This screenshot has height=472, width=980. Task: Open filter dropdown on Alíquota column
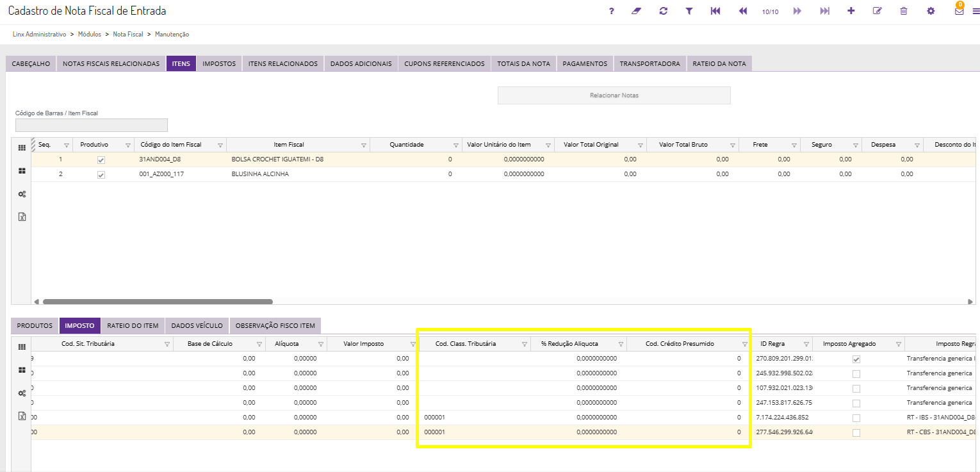[321, 345]
